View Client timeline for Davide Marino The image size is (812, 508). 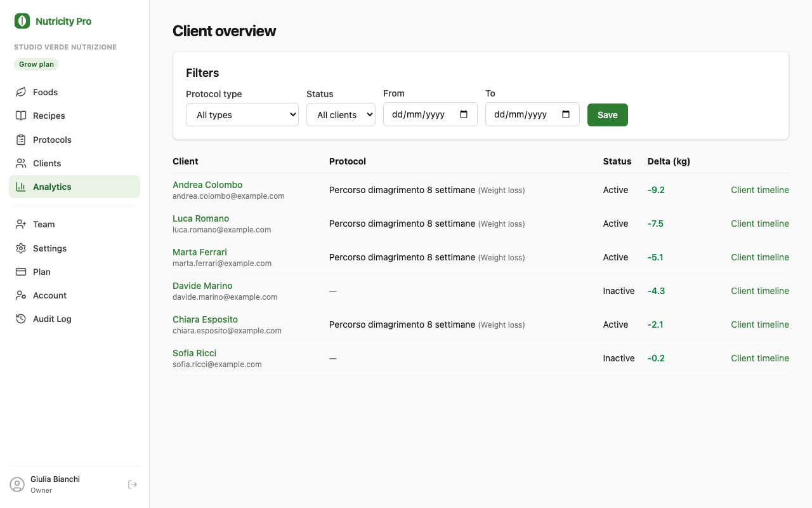(x=760, y=291)
